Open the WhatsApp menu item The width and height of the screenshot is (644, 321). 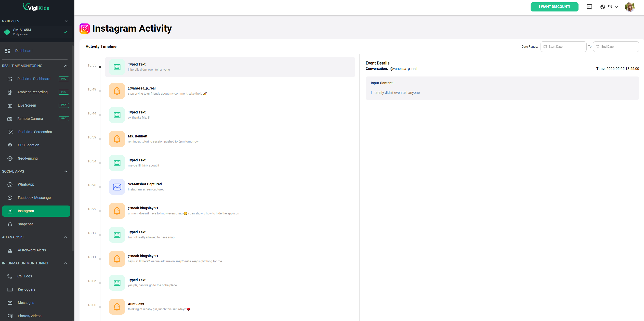tap(36, 185)
